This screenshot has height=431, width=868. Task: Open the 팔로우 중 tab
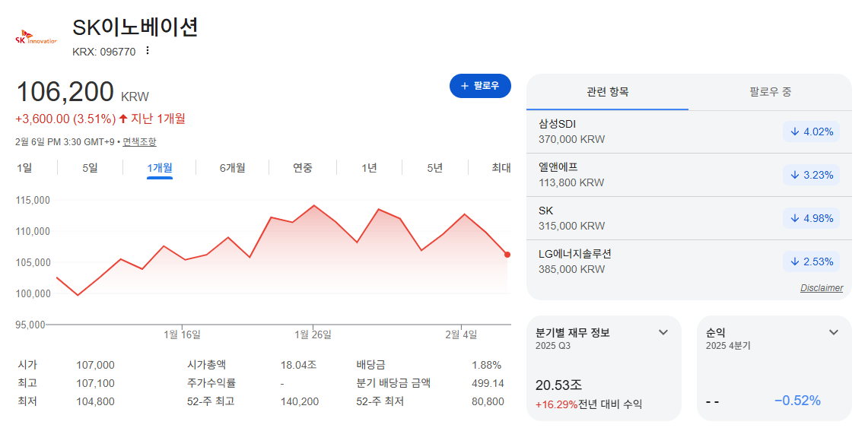pyautogui.click(x=770, y=92)
